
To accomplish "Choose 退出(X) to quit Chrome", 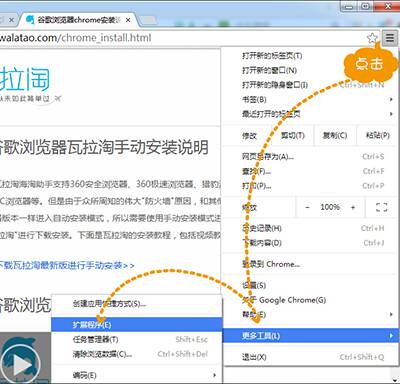I will pyautogui.click(x=310, y=357).
